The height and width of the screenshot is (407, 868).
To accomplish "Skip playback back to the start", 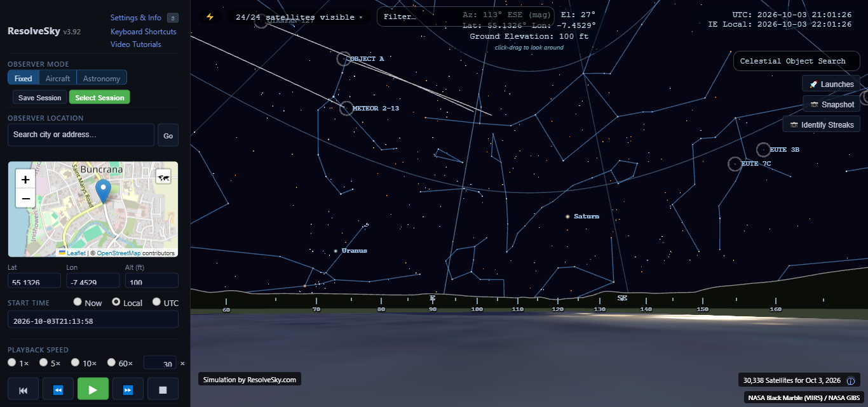I will [24, 389].
